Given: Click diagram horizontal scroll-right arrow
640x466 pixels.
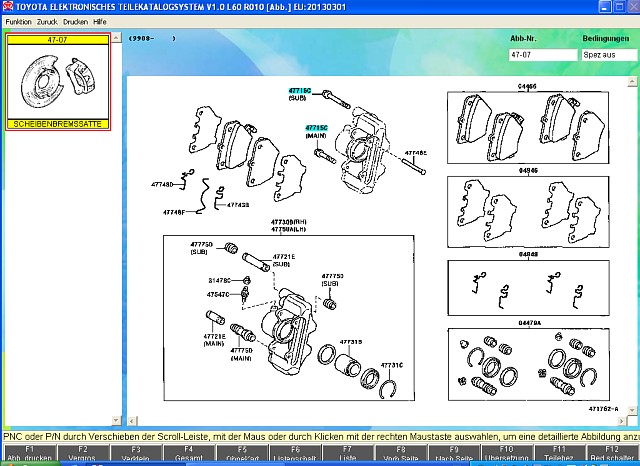Looking at the screenshot, I should tap(622, 421).
